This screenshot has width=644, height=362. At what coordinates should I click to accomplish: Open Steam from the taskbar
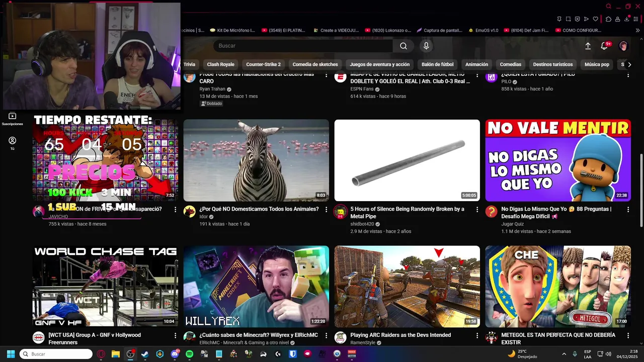pos(145,354)
